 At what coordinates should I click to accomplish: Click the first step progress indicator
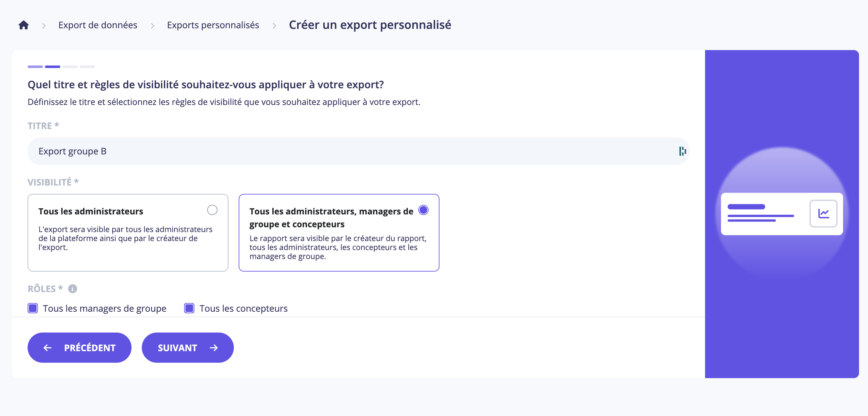tap(35, 67)
